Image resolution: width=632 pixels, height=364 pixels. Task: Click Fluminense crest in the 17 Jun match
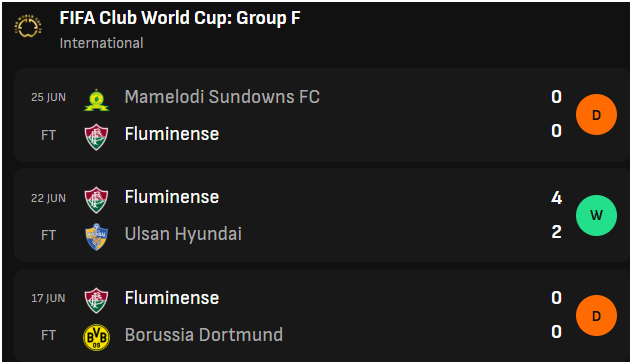96,301
